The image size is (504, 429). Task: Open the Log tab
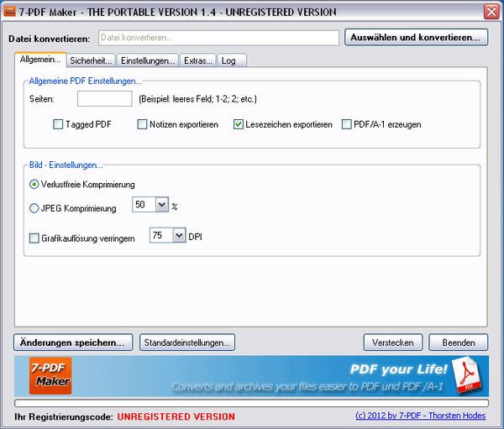[232, 60]
